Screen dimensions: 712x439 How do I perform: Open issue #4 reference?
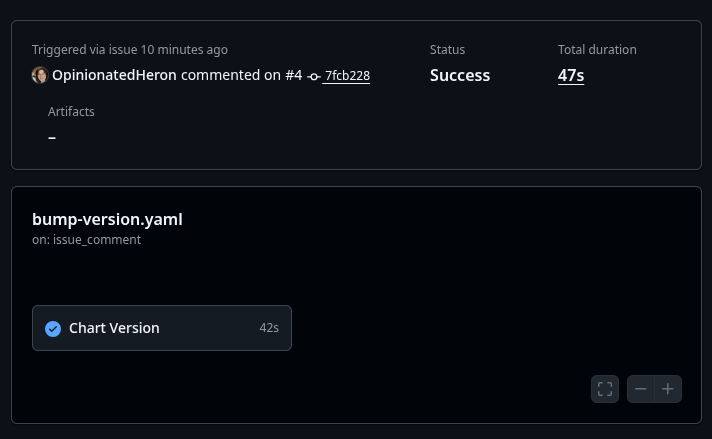click(x=293, y=76)
